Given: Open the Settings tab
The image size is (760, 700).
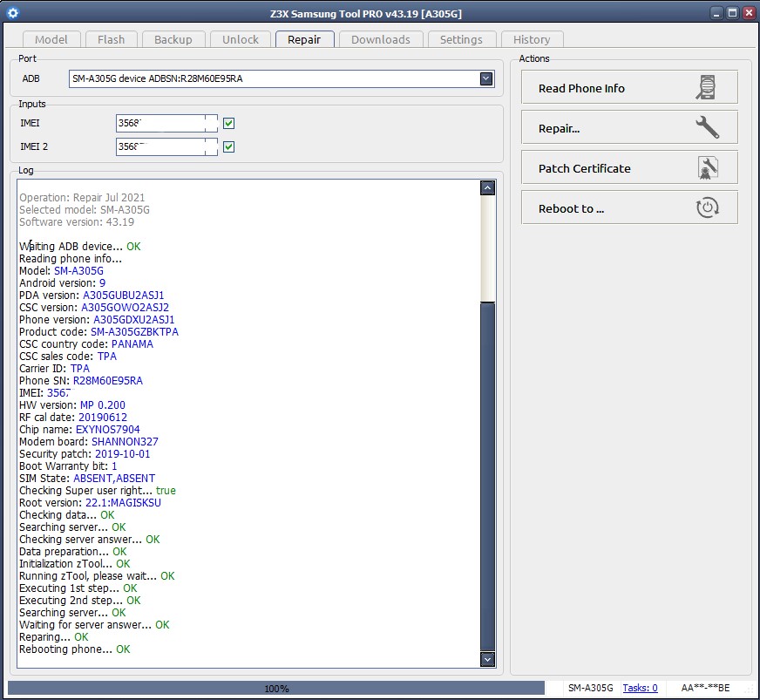Looking at the screenshot, I should click(x=461, y=39).
